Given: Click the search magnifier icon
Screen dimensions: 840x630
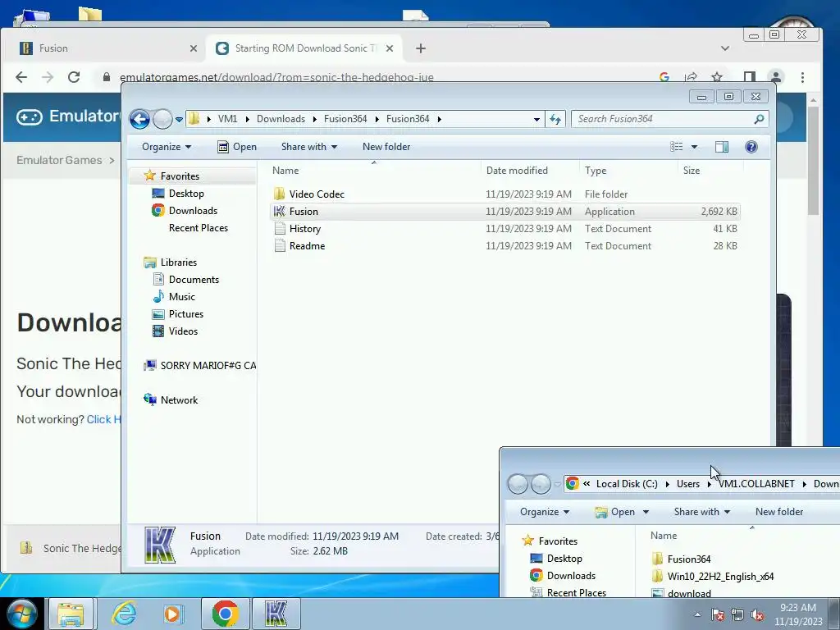Looking at the screenshot, I should click(759, 119).
